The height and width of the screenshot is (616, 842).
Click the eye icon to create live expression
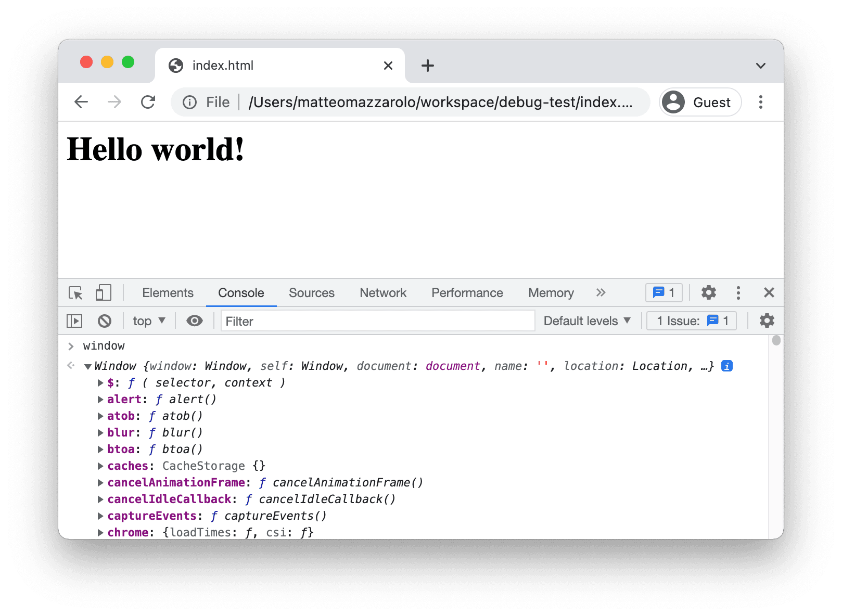pos(195,321)
